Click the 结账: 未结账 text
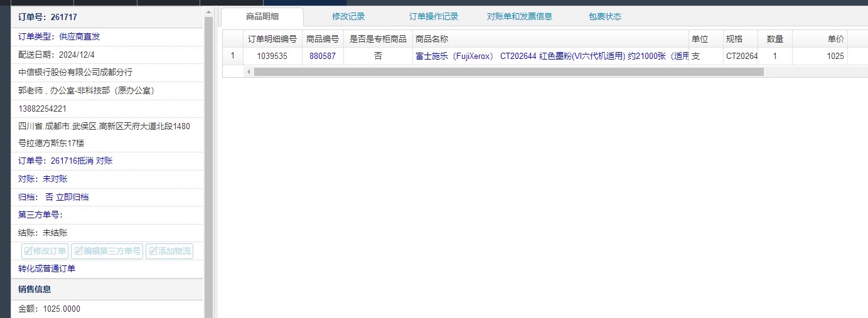Screen dimensions: 868x318 click(x=43, y=233)
